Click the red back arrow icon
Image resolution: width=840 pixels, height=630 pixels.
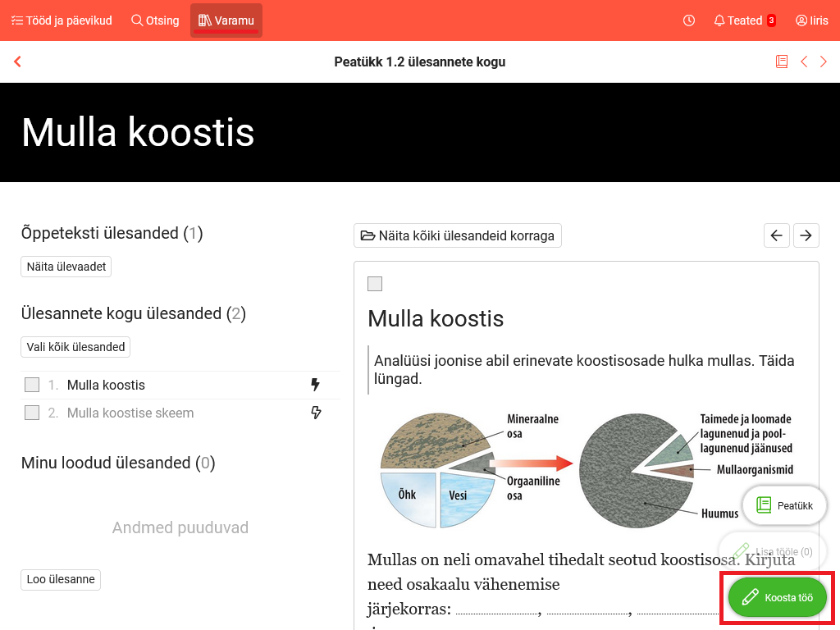coord(17,62)
